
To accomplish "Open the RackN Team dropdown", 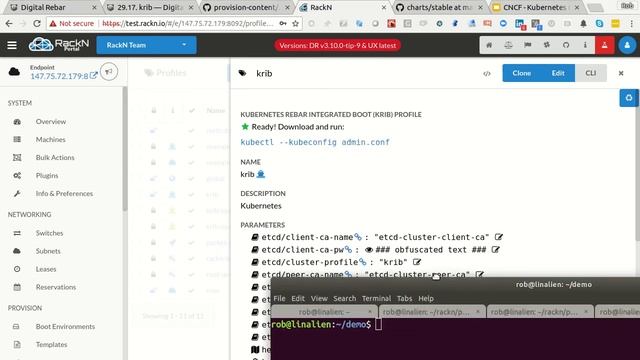I will coord(146,45).
